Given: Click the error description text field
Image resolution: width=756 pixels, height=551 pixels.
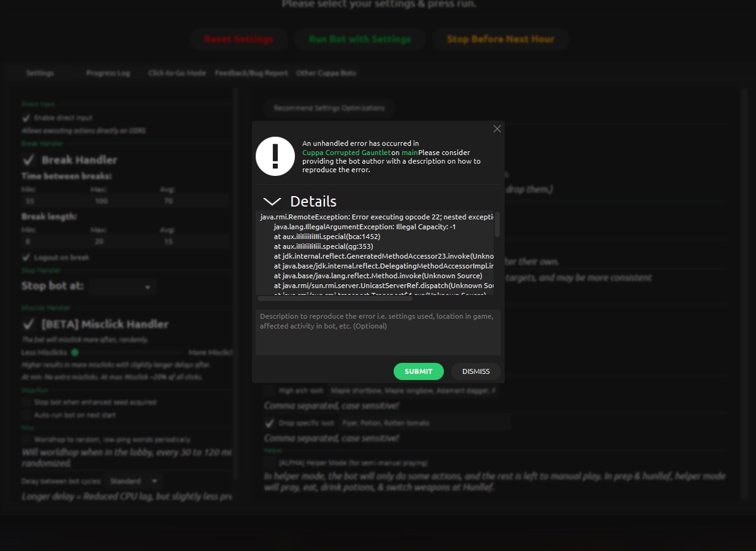Looking at the screenshot, I should 378,331.
